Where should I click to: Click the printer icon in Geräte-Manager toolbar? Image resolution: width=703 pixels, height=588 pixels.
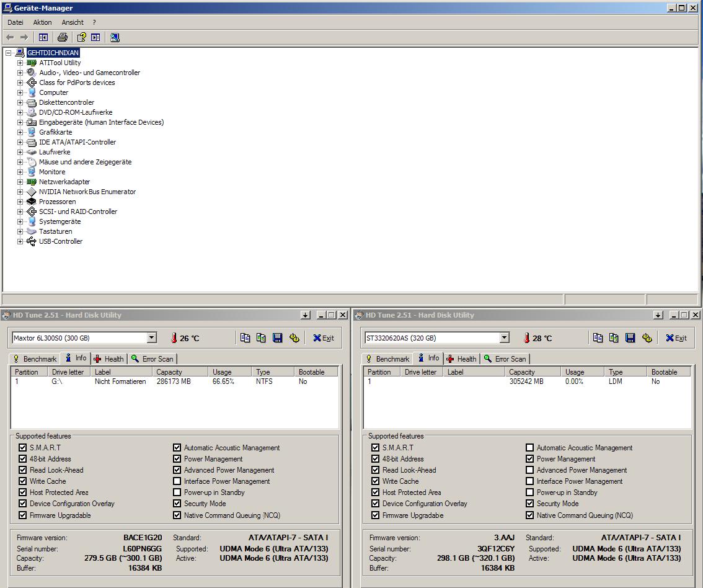[x=63, y=38]
